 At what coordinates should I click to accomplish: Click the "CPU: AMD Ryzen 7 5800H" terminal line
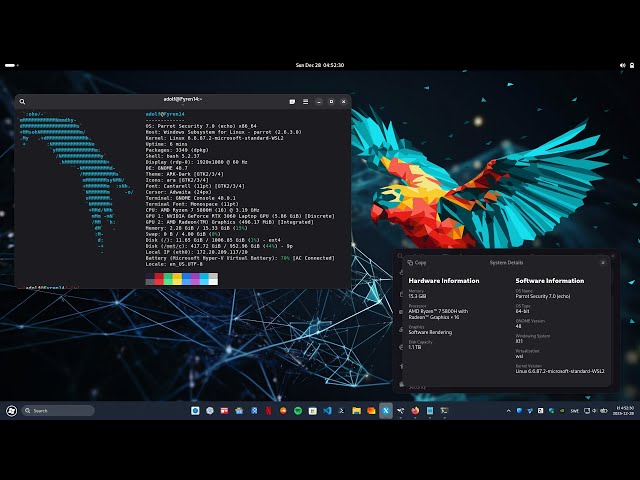point(202,210)
